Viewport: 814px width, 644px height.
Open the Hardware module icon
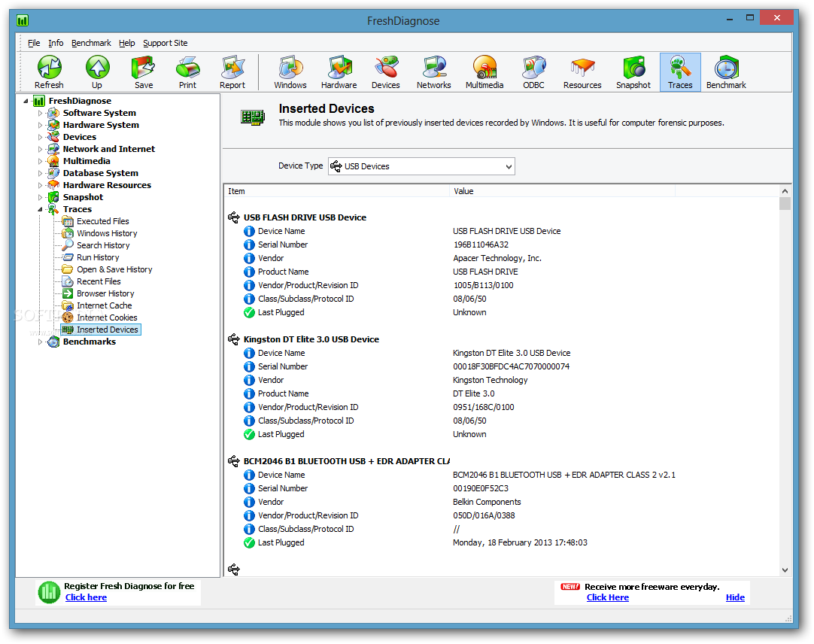pos(339,72)
